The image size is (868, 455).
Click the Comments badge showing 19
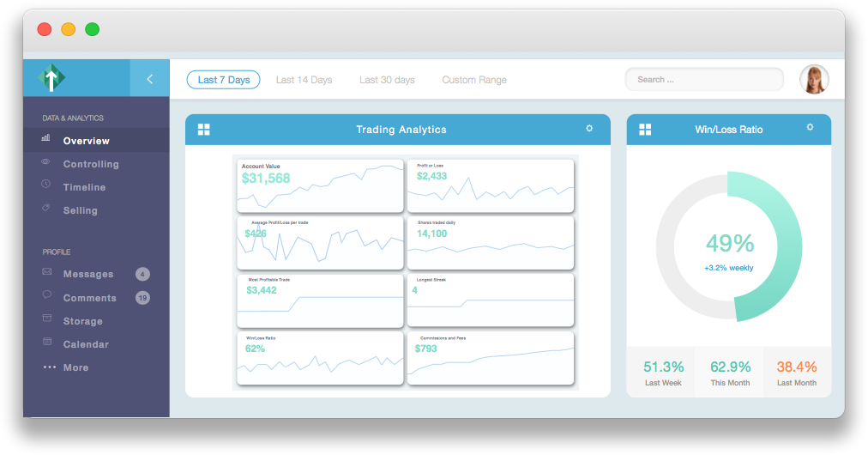143,298
